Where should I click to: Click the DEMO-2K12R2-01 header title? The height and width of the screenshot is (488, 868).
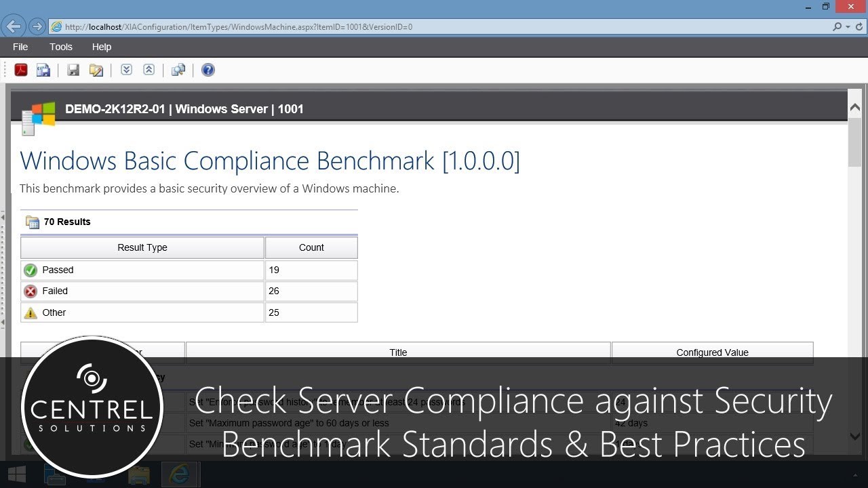184,109
